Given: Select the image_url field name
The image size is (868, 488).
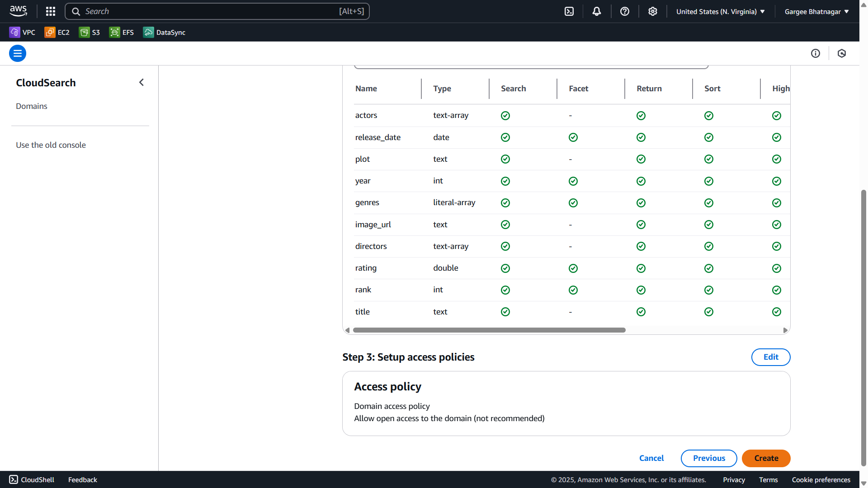Looking at the screenshot, I should click(x=373, y=225).
